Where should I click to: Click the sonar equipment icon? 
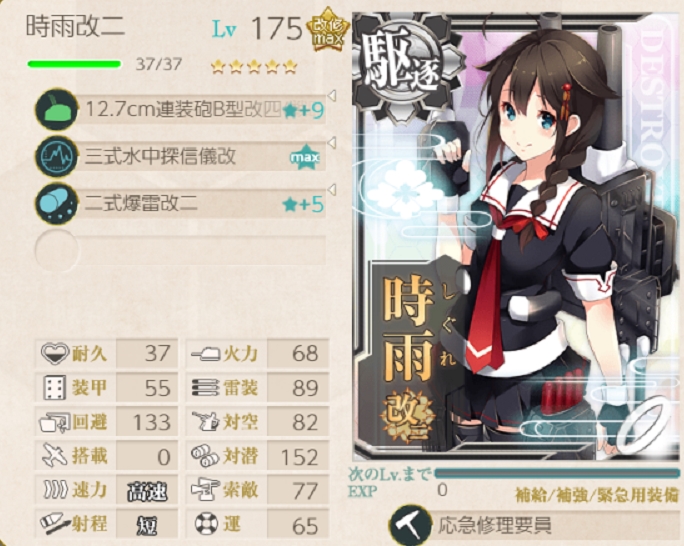[57, 156]
